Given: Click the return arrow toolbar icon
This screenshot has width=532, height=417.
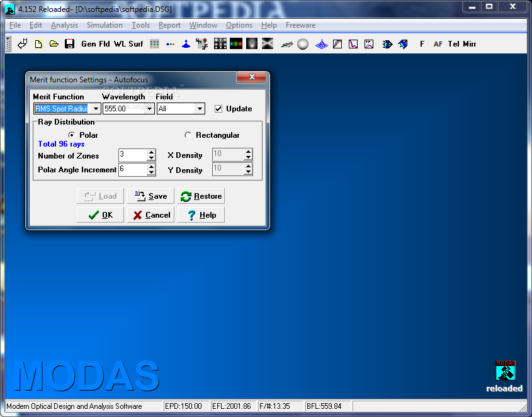Looking at the screenshot, I should 23,44.
